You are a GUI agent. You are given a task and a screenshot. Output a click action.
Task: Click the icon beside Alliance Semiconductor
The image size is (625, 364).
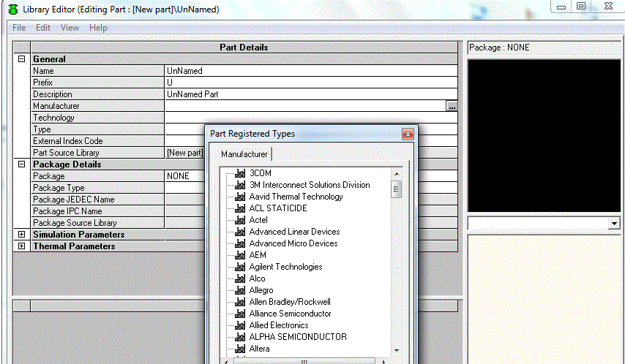240,314
